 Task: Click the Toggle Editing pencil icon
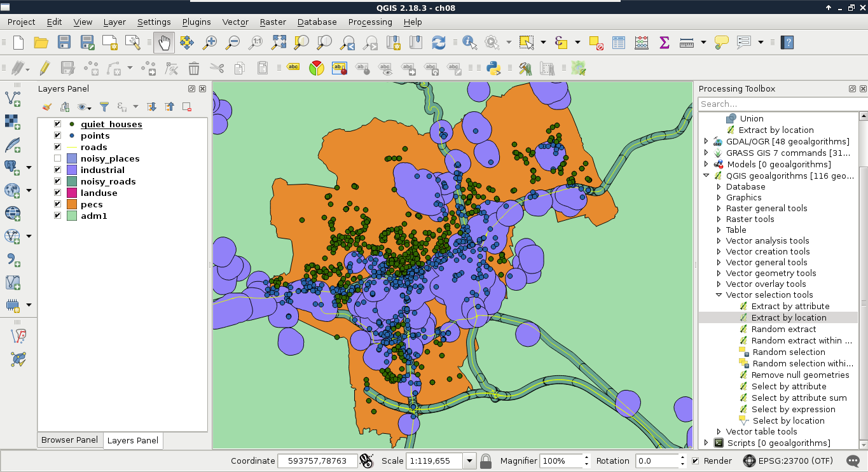[x=45, y=68]
